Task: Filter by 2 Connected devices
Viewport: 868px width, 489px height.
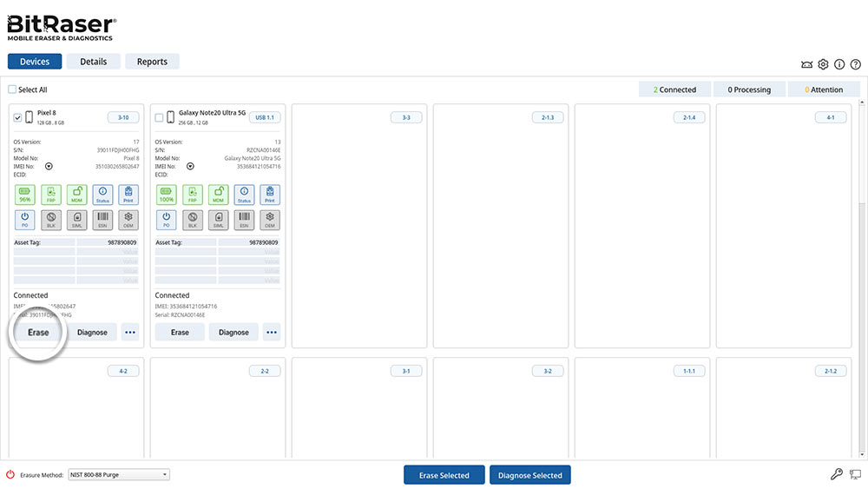Action: point(674,89)
